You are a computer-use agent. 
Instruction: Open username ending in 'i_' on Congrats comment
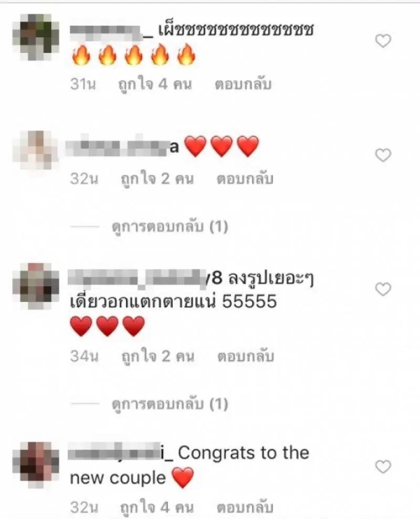click(121, 453)
